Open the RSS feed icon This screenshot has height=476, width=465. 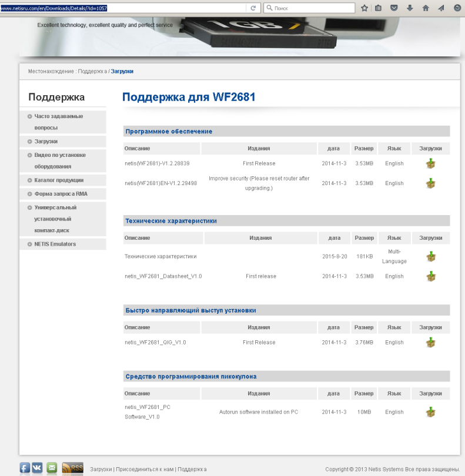[x=72, y=468]
